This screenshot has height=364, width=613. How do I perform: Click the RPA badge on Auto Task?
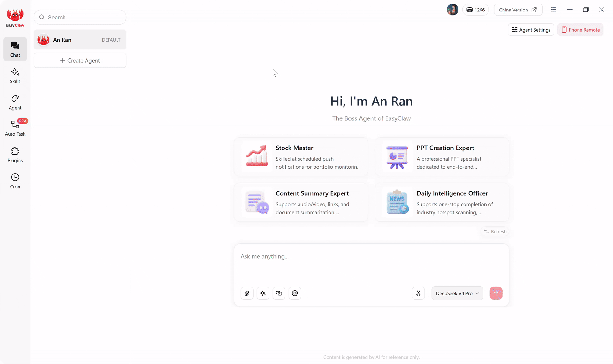pos(23,121)
